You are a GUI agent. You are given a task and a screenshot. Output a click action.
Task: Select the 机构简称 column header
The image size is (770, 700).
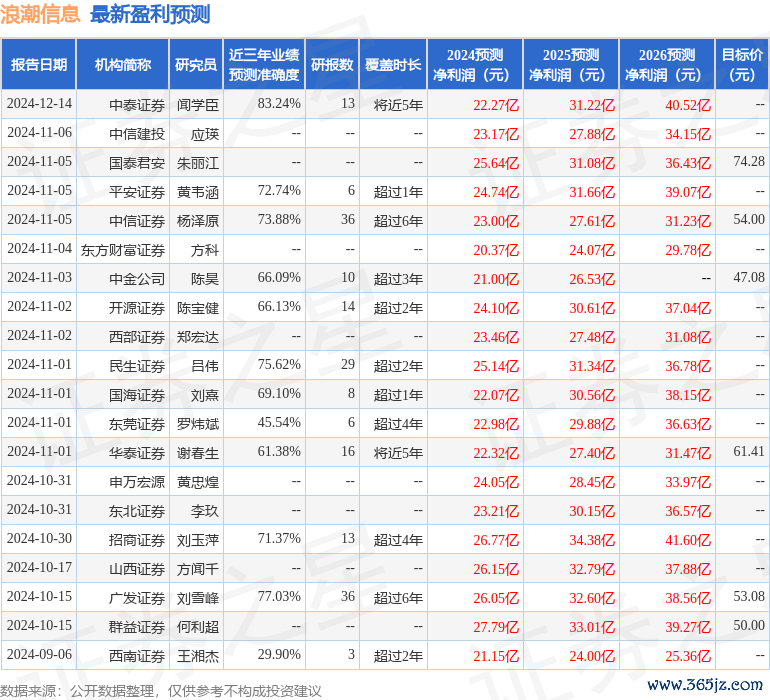point(123,64)
